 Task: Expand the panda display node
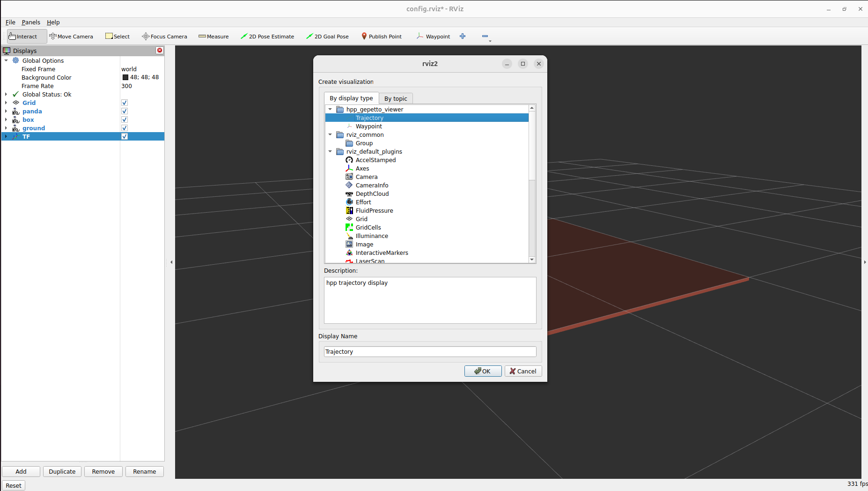click(6, 111)
